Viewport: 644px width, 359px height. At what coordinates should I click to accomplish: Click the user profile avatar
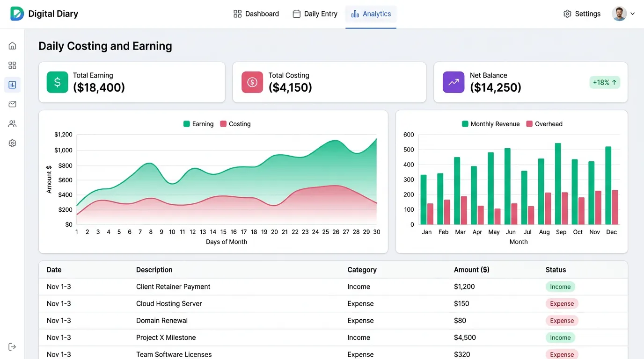(x=619, y=14)
